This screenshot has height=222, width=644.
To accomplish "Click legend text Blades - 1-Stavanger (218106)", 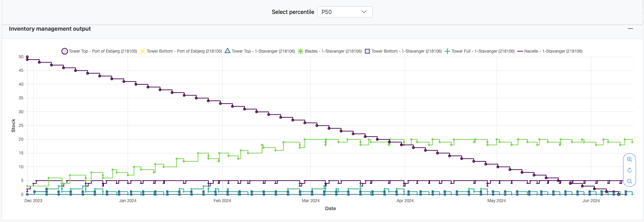I will (x=333, y=51).
